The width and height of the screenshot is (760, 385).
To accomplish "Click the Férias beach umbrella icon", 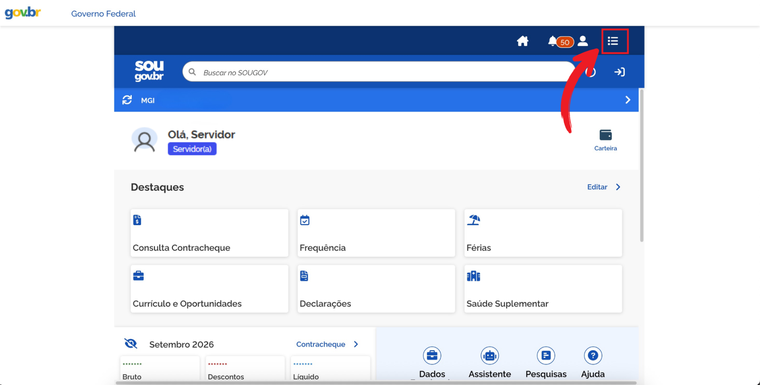I will pyautogui.click(x=474, y=220).
